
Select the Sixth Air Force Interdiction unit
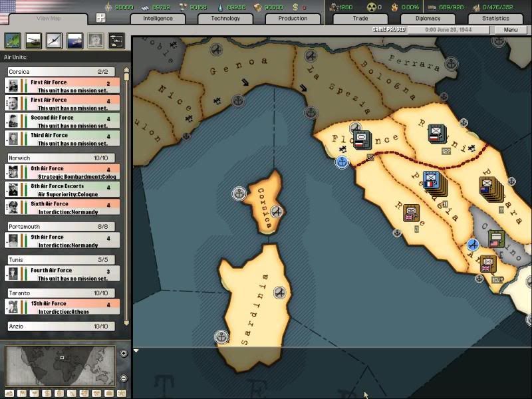point(62,207)
